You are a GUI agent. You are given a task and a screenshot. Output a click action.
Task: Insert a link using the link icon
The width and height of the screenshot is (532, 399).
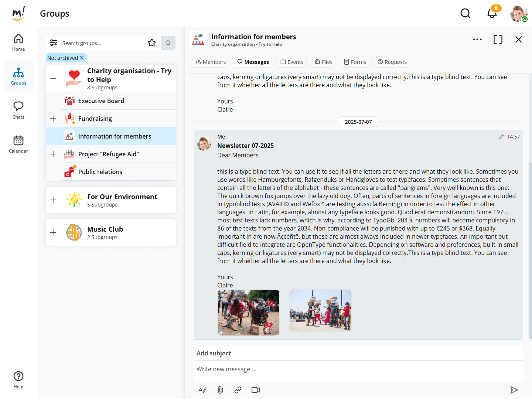click(x=238, y=390)
